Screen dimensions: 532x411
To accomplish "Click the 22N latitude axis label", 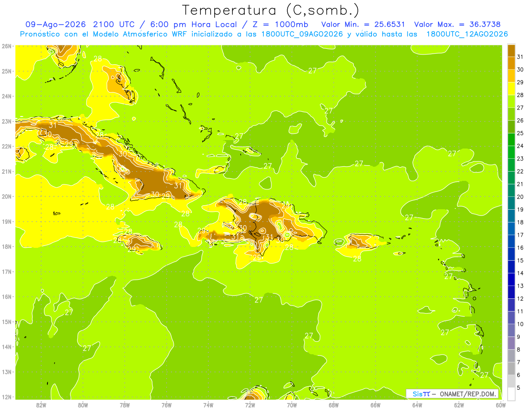I will (7, 146).
